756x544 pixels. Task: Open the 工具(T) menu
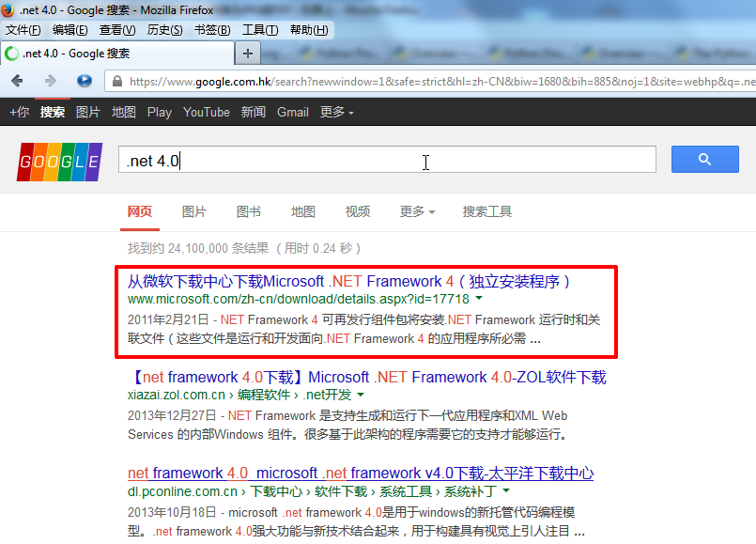[x=260, y=30]
